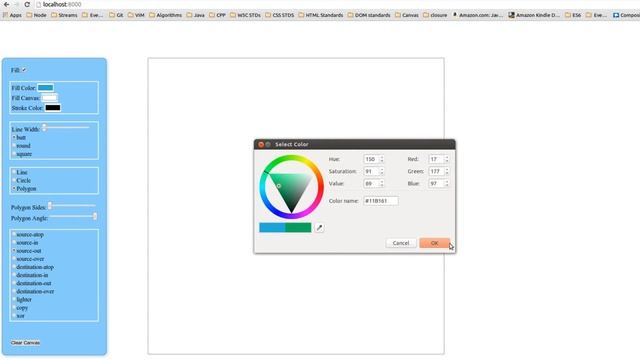640x360 pixels.
Task: Open the Amazon.com bookmark
Action: (x=478, y=15)
